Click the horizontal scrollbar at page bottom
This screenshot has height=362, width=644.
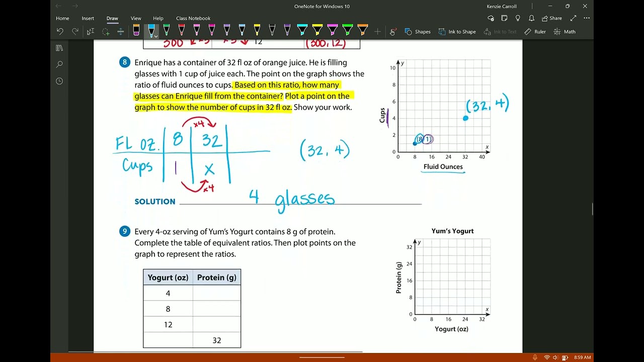pyautogui.click(x=215, y=352)
